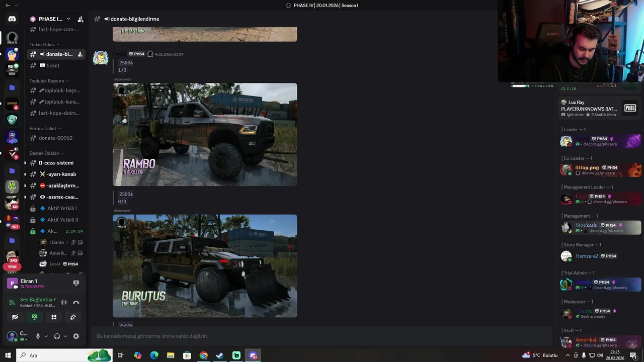
Task: Open headphone output options arrow
Action: (x=65, y=336)
